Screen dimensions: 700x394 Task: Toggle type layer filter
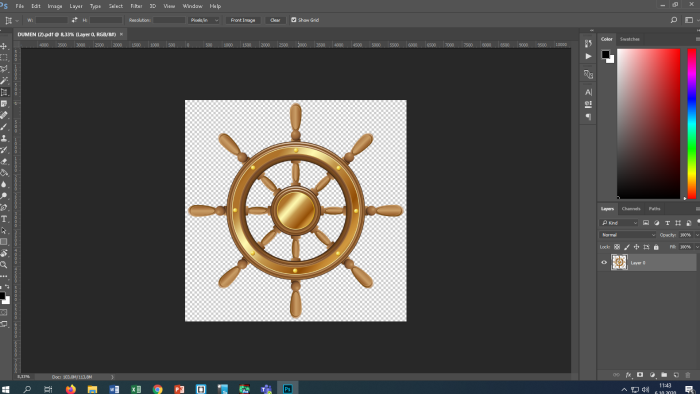[x=667, y=223]
